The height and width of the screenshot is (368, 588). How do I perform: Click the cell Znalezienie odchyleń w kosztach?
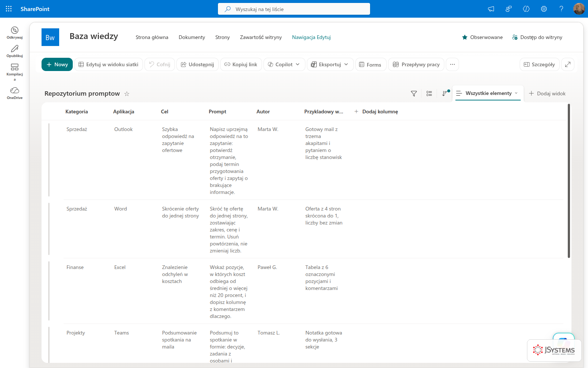point(175,274)
